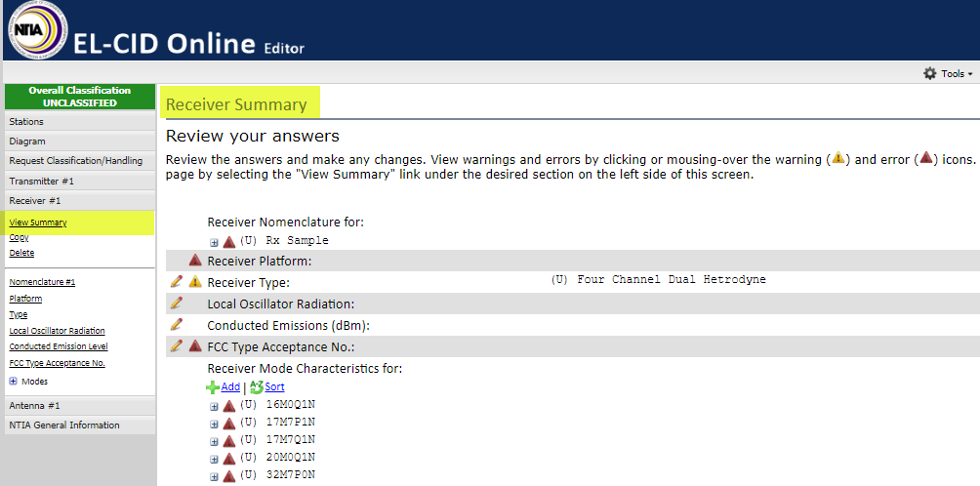Expand the 32M7P0N mode entry
980x486 pixels.
coord(215,476)
